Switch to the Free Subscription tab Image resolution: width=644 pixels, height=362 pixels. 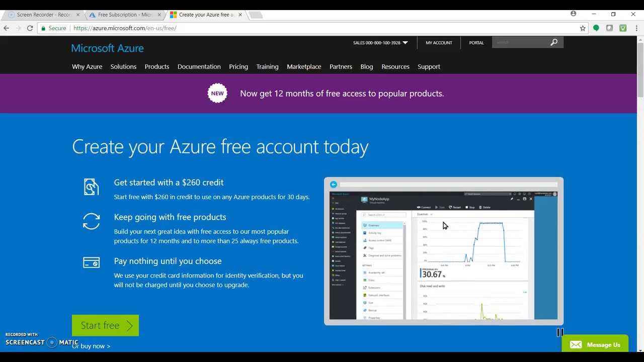point(124,15)
